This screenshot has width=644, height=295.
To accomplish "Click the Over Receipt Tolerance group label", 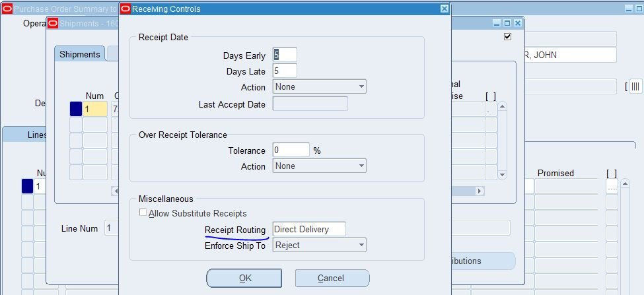I will [x=183, y=135].
